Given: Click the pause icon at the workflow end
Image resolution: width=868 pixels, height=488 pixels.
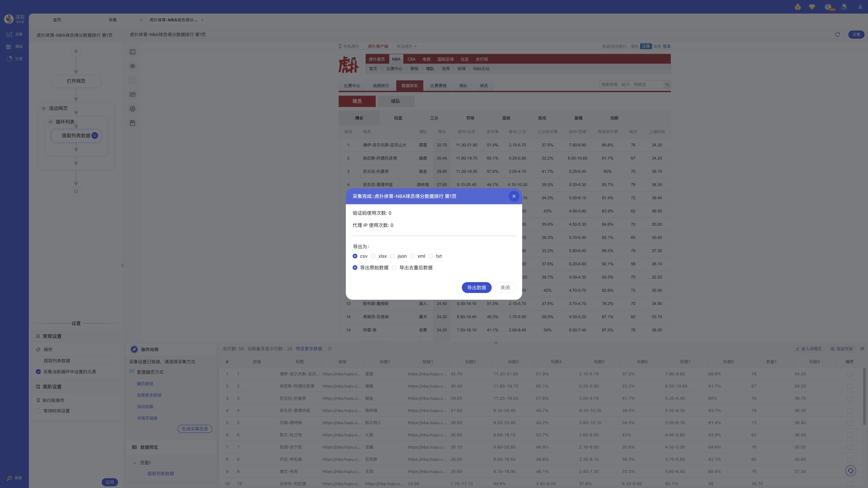Looking at the screenshot, I should click(x=76, y=192).
